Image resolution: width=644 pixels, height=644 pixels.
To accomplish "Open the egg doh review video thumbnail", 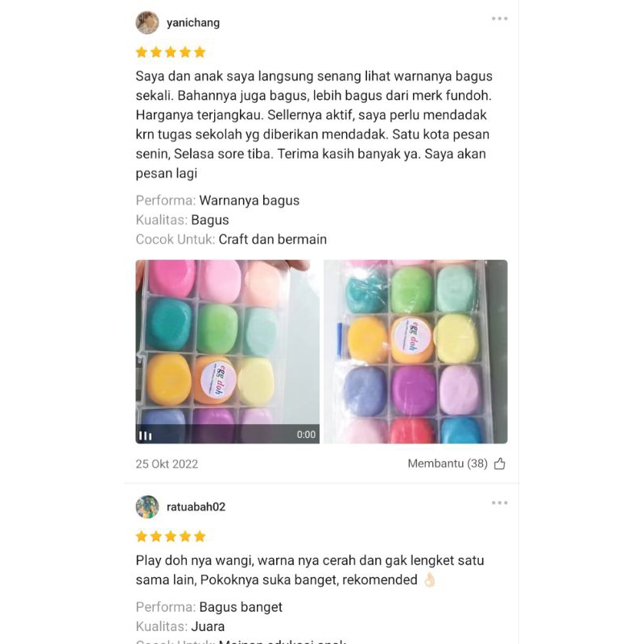I will (228, 352).
